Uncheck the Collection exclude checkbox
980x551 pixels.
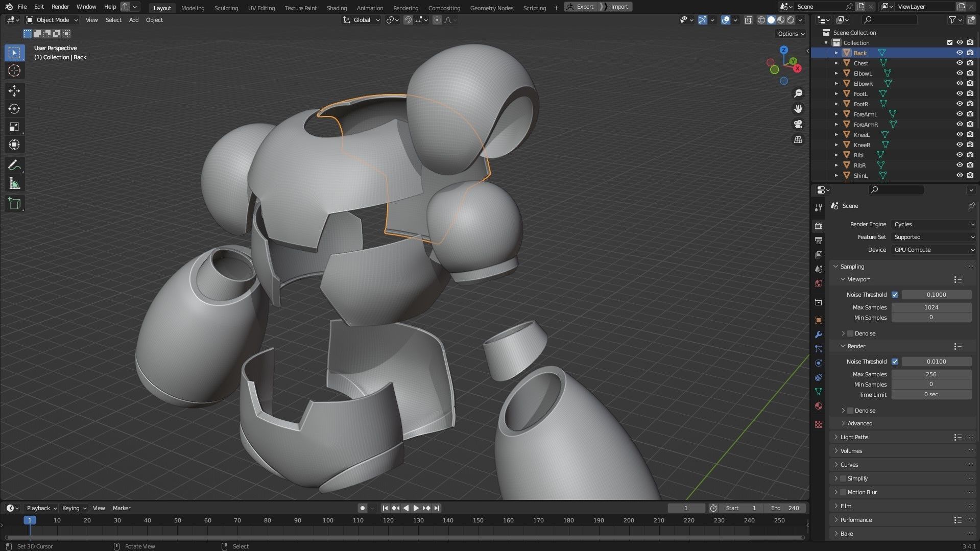pos(949,42)
